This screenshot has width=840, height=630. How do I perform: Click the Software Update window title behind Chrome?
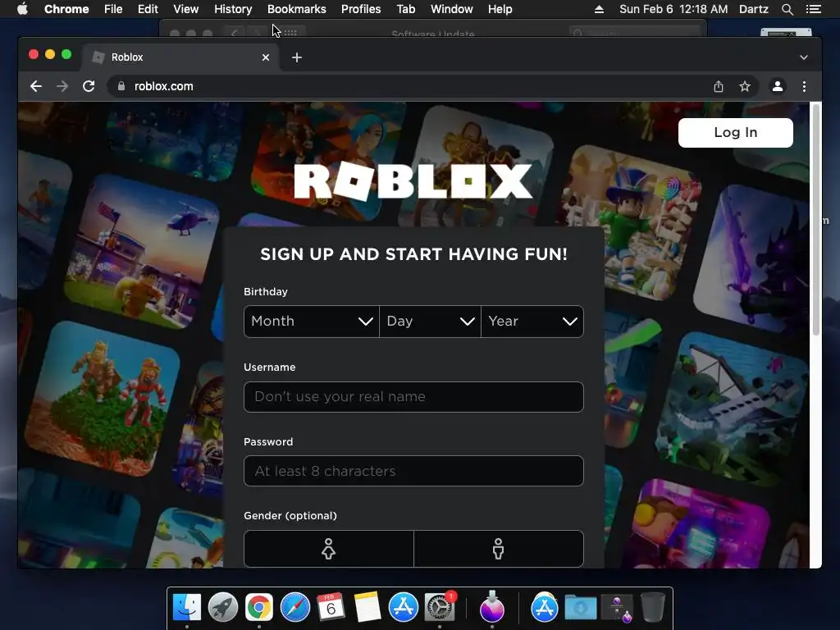click(x=433, y=34)
